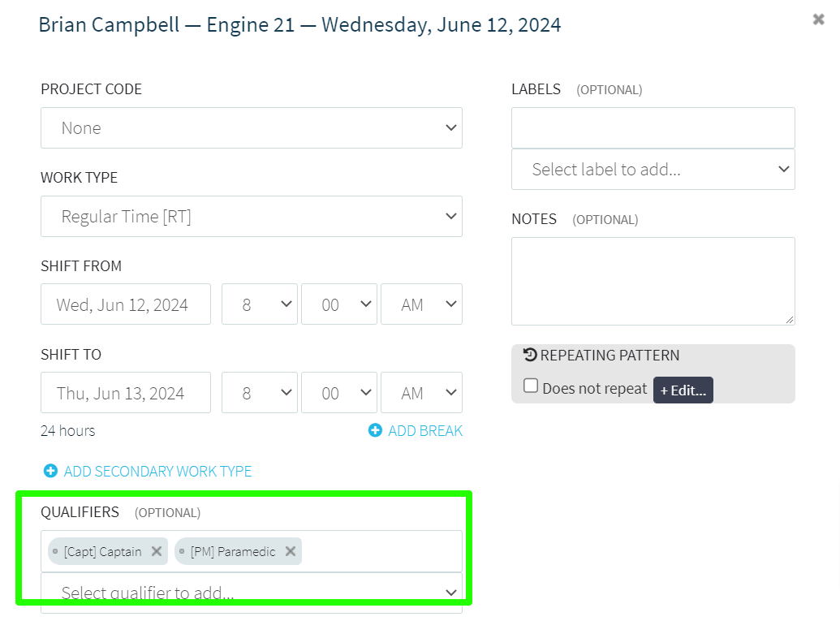Toggle the Does not repeat checkbox

point(530,386)
